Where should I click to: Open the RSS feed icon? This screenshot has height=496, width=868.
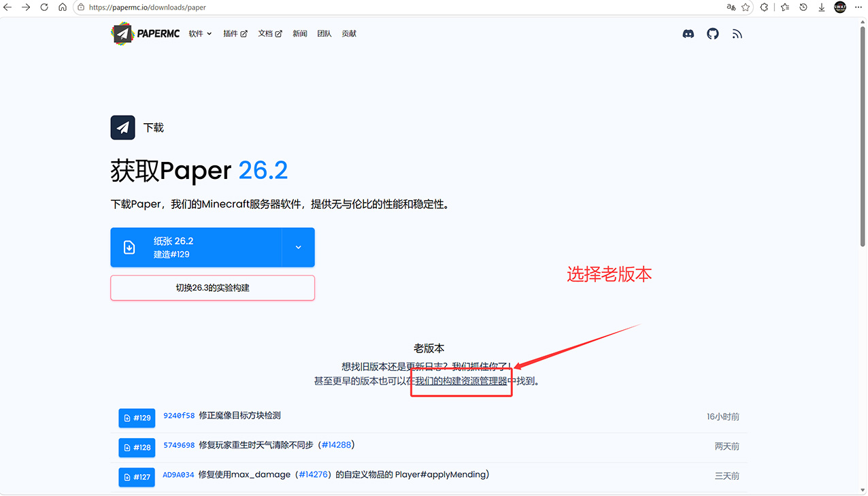point(737,33)
